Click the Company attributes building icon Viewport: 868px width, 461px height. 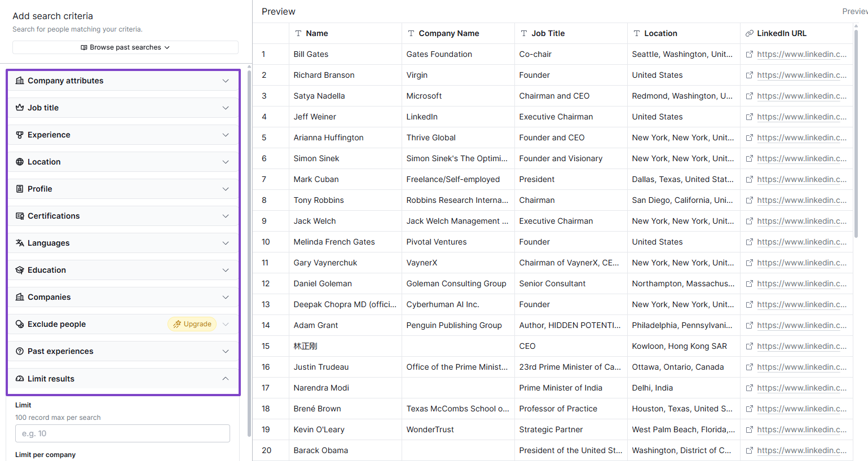(20, 81)
